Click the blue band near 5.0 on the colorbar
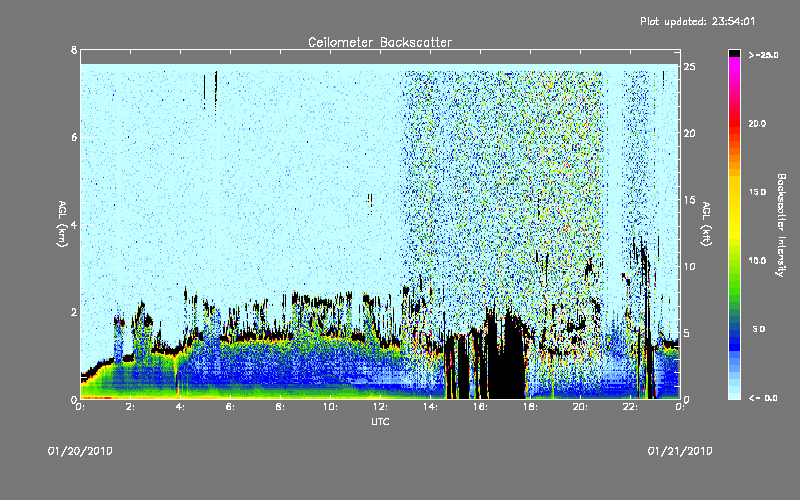The image size is (800, 500). (x=734, y=332)
